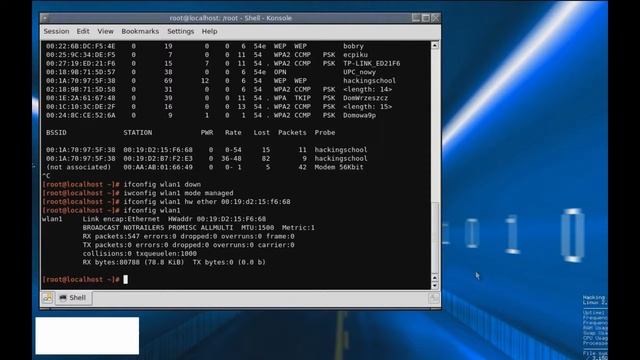640x360 pixels.
Task: Click the close tab icon at bottom right
Action: [434, 298]
